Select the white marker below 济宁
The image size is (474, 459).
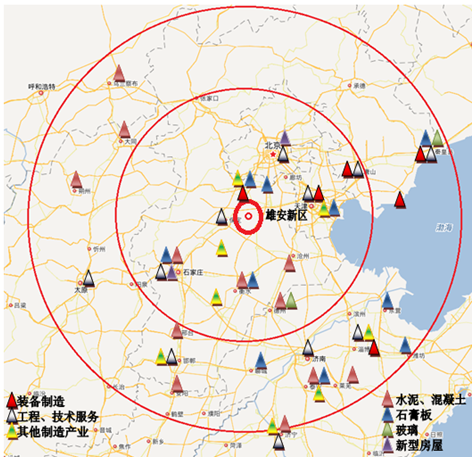(x=279, y=442)
